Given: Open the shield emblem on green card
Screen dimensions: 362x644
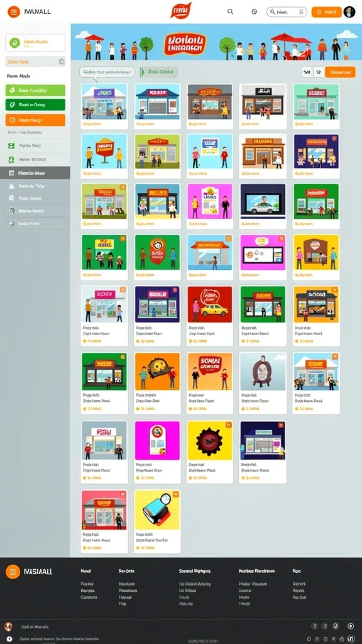Looking at the screenshot, I should [157, 257].
